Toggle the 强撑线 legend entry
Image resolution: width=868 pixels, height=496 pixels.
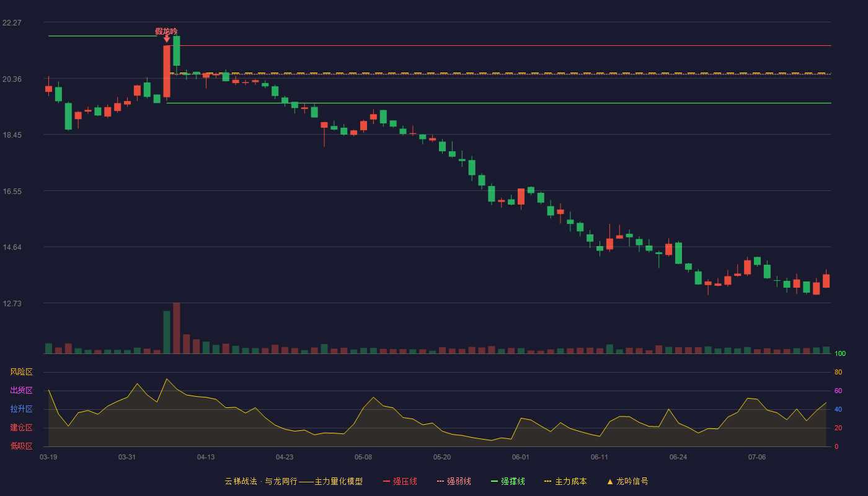point(508,481)
